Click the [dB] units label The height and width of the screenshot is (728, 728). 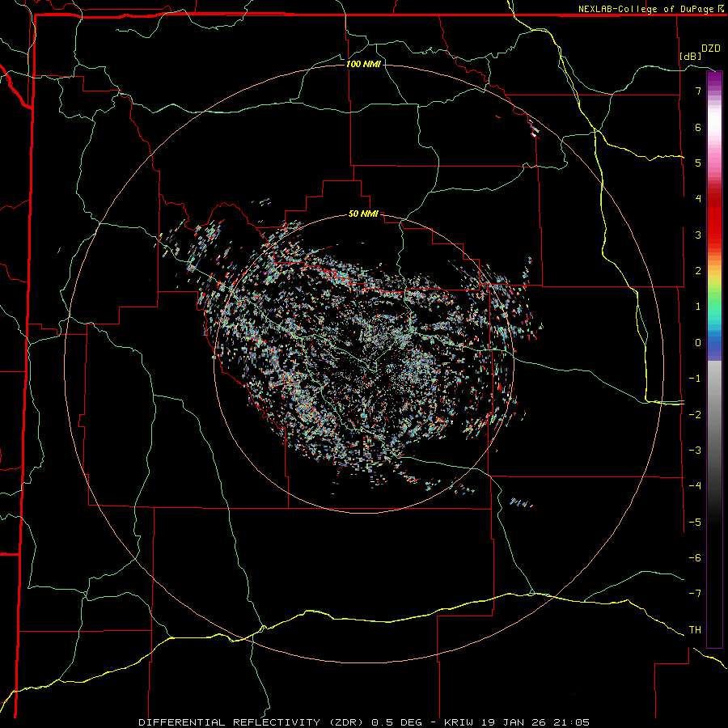[x=691, y=56]
